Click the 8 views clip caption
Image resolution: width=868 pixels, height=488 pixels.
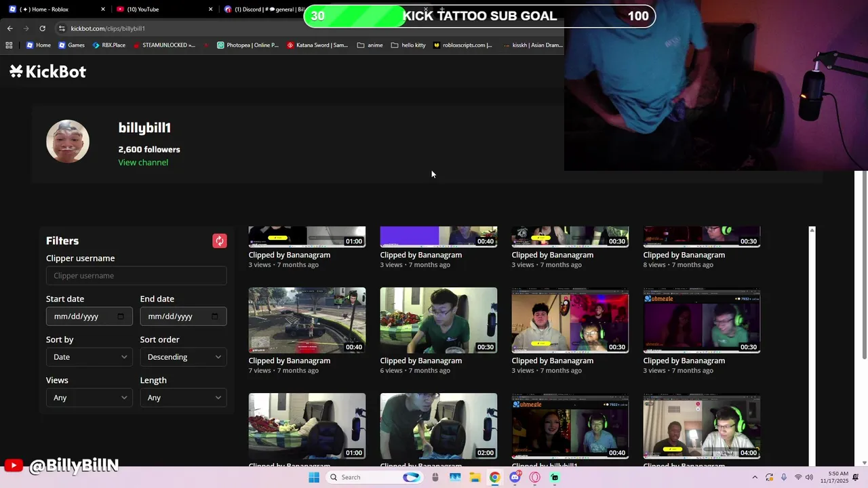677,265
